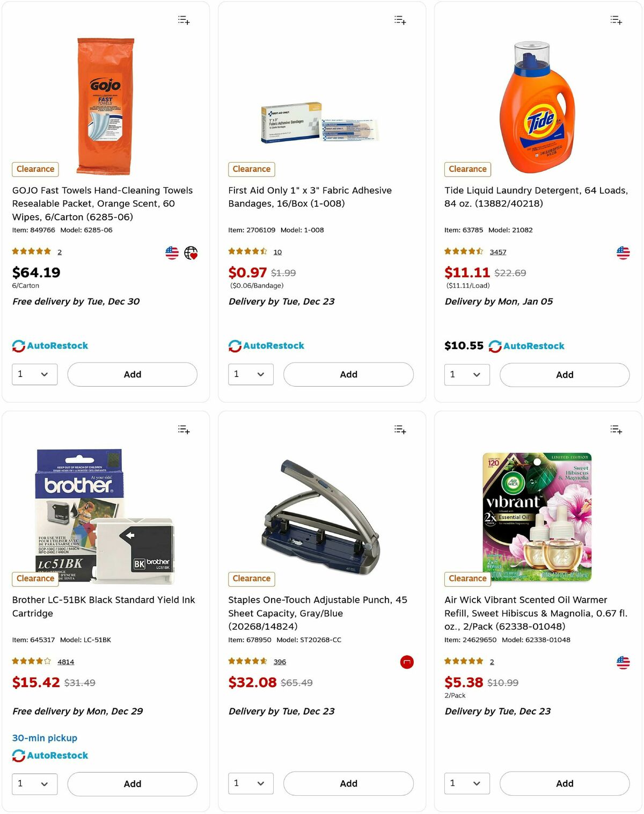Click the AutoRestock refresh icon under First Aid bandages
Image resolution: width=644 pixels, height=814 pixels.
(x=235, y=345)
